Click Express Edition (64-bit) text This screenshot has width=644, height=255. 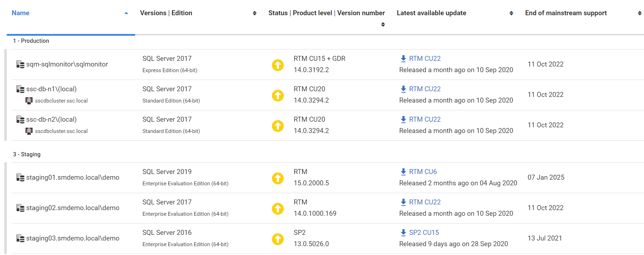(170, 70)
